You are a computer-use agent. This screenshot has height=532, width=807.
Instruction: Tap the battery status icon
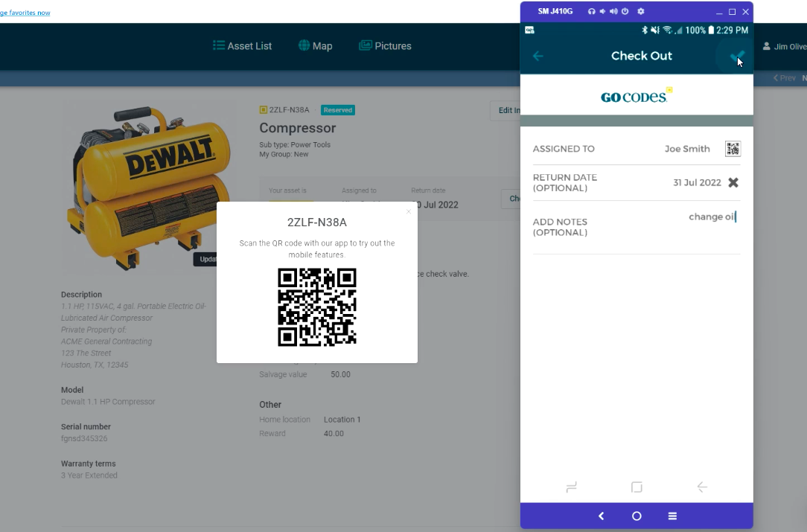point(711,31)
